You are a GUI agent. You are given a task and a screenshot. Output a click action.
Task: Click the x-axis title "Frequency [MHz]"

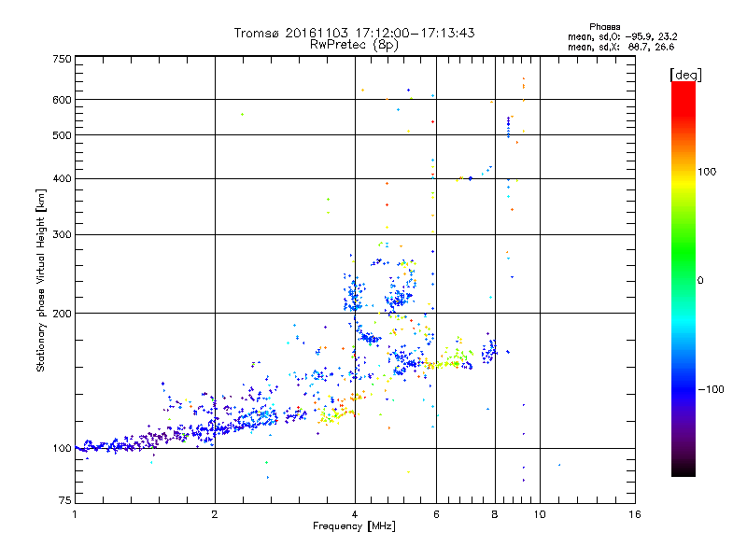(354, 526)
